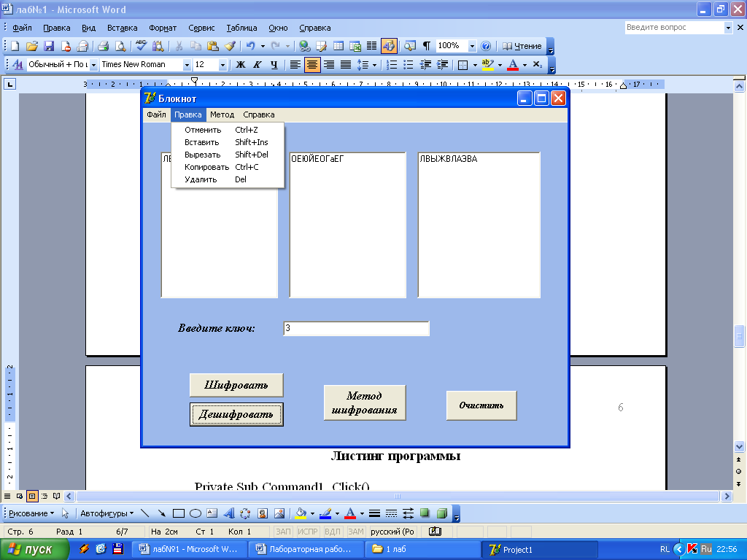Select the Format Painter brush icon
747x560 pixels.
tap(230, 46)
